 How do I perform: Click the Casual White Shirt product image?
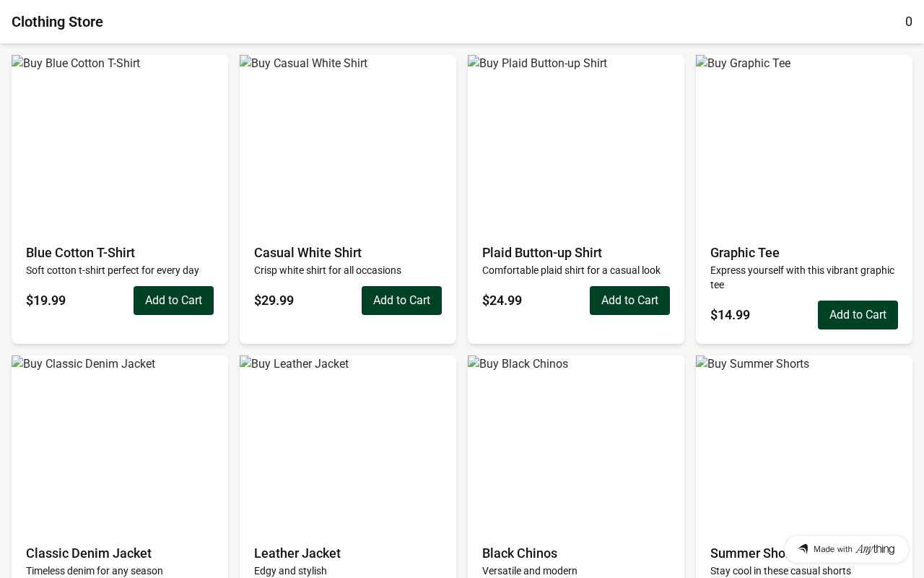point(348,143)
